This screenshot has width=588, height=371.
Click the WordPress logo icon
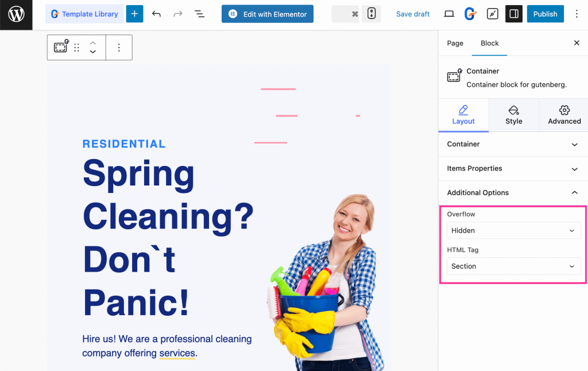[x=15, y=14]
